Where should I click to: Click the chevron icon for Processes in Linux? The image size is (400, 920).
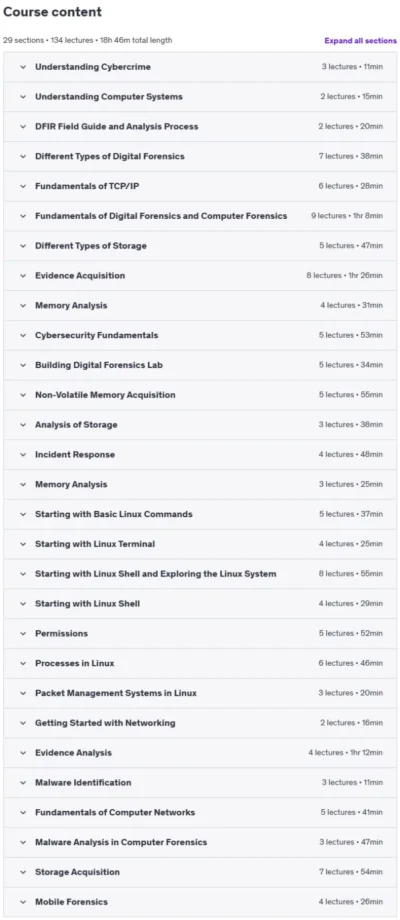tap(23, 664)
